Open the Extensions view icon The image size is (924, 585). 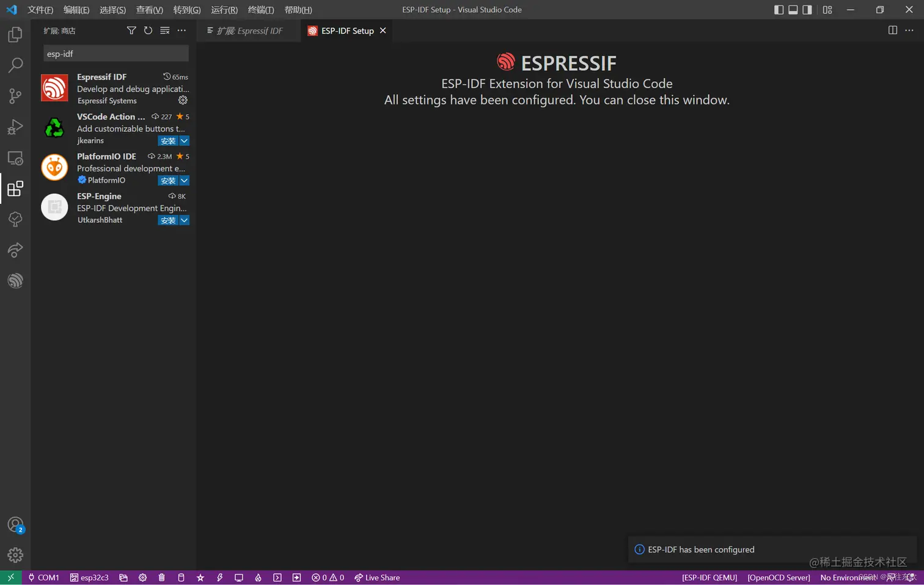[15, 189]
